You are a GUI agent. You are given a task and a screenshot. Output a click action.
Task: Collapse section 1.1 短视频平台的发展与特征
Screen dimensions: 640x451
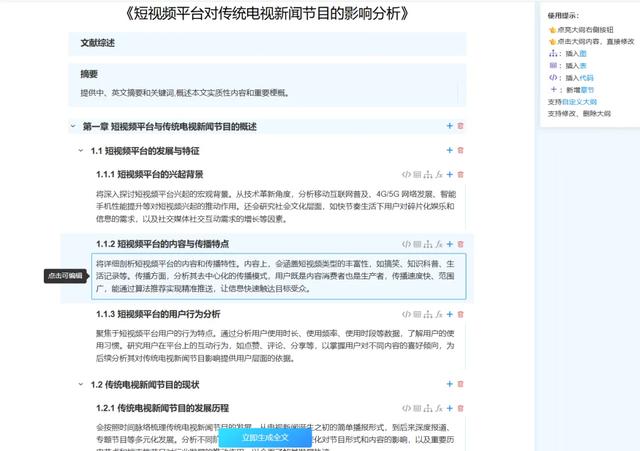pos(80,151)
